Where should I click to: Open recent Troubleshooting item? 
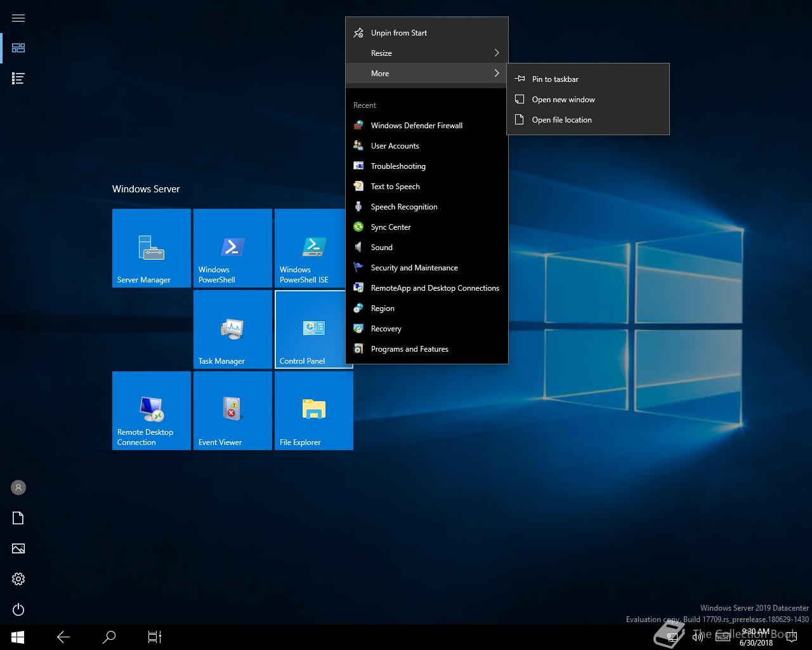[x=427, y=166]
